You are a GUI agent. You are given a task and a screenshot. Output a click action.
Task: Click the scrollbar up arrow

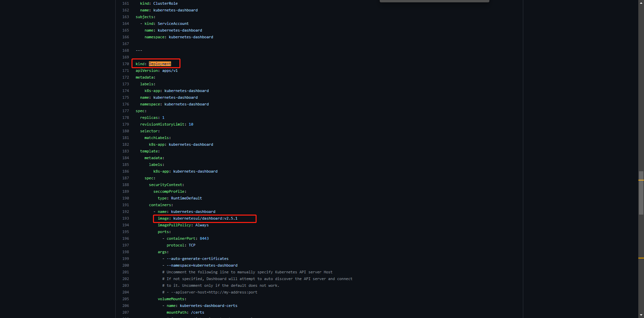tap(641, 2)
